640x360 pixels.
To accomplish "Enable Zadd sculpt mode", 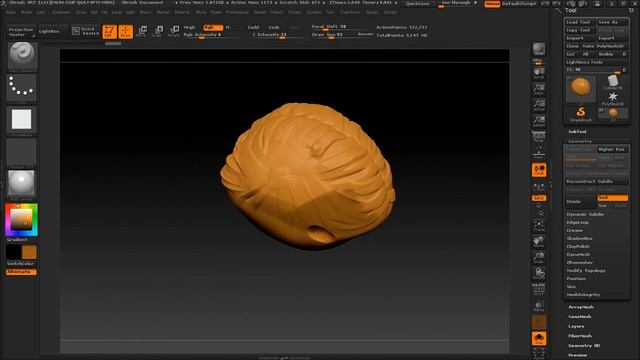I will 253,27.
